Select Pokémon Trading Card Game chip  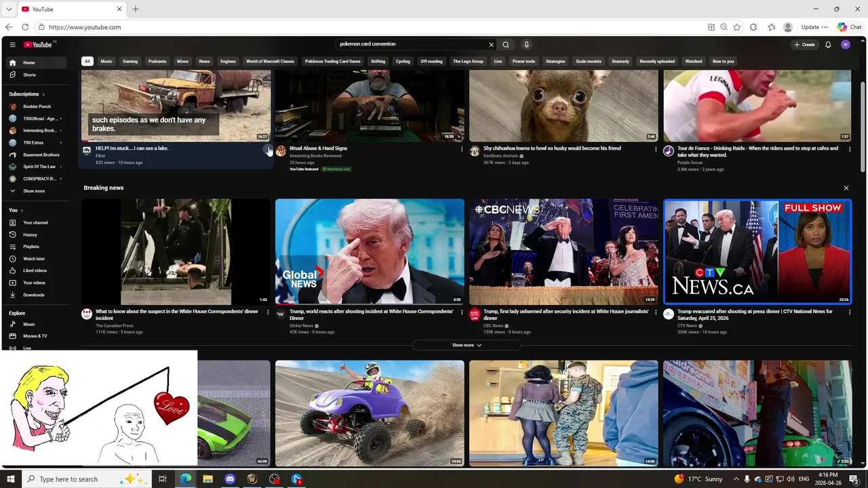pos(333,61)
